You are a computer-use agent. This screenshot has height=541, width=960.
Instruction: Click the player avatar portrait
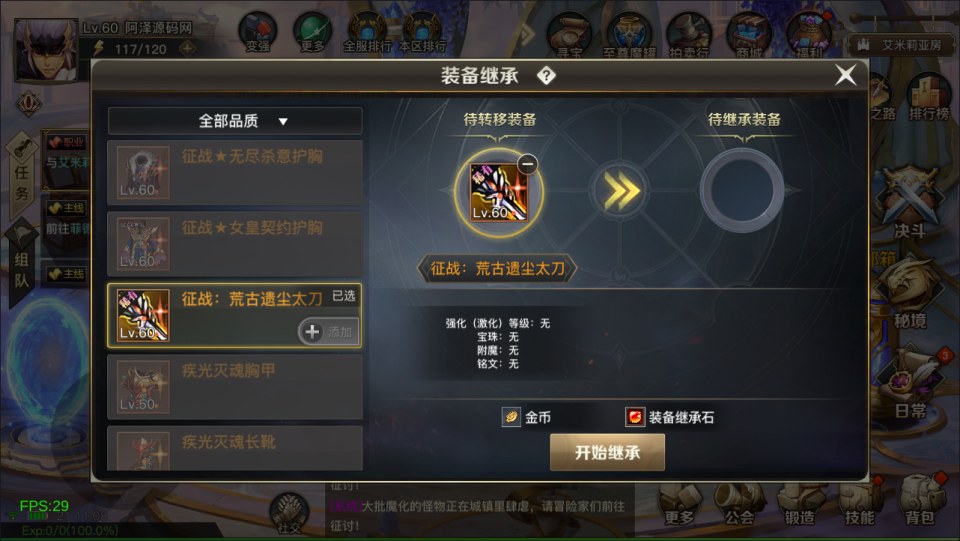46,50
